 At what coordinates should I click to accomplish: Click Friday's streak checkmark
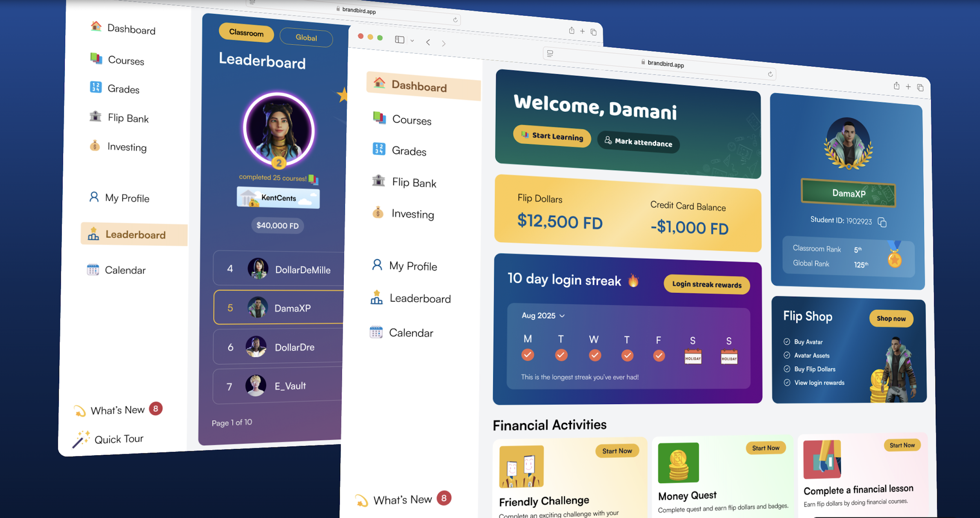pos(659,356)
